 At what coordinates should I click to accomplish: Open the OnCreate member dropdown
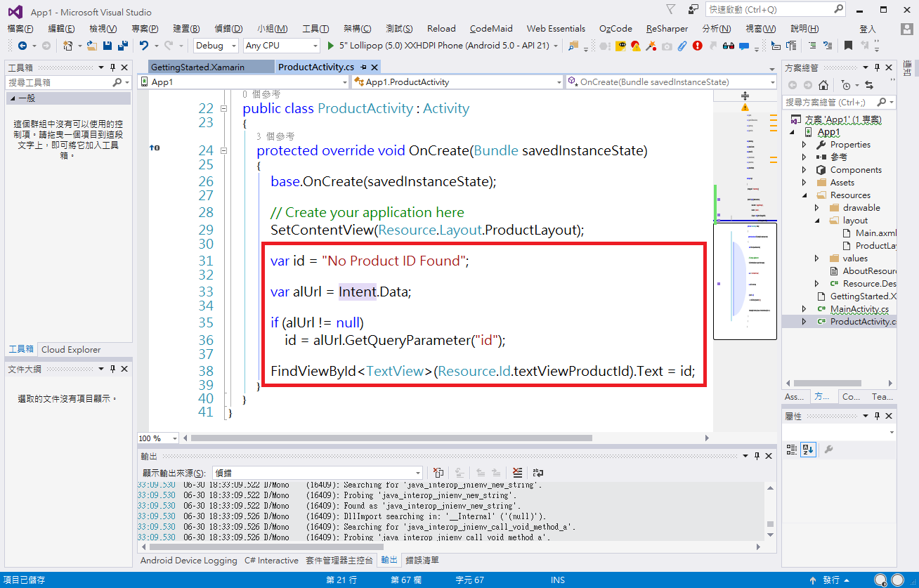(672, 82)
